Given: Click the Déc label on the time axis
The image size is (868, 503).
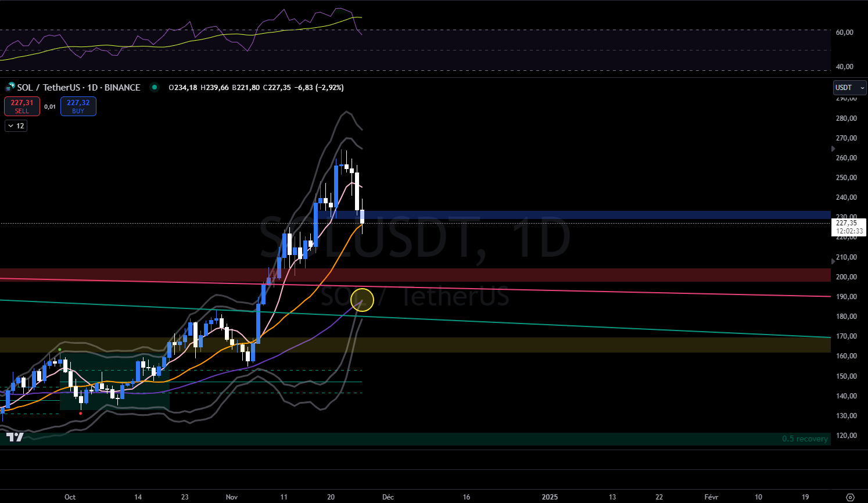Looking at the screenshot, I should (x=388, y=497).
